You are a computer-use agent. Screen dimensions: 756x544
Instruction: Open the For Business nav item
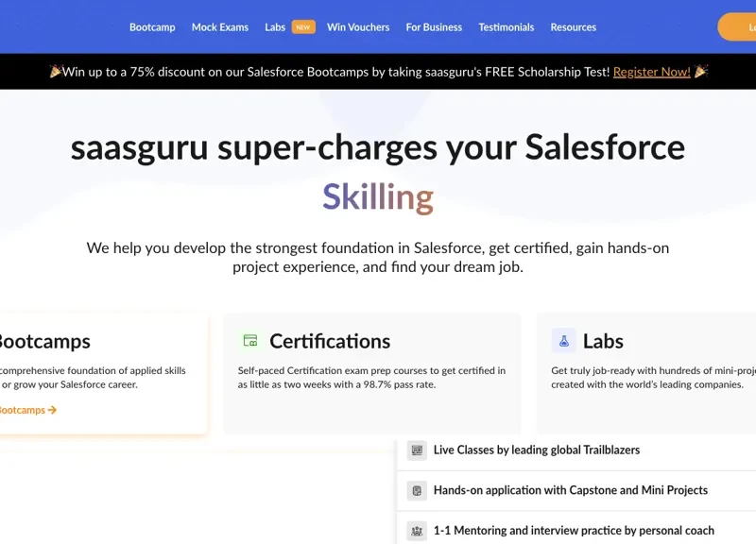434,27
